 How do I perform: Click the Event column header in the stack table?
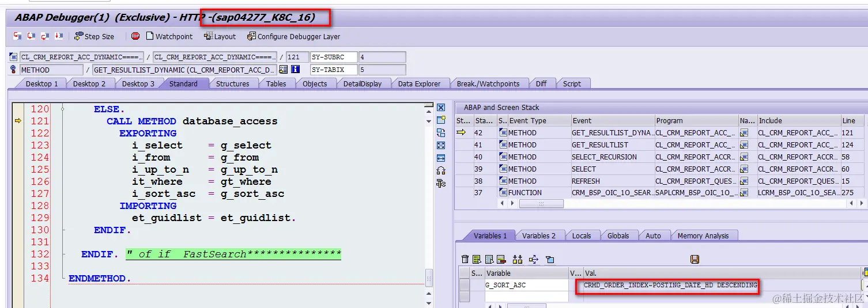(x=612, y=120)
